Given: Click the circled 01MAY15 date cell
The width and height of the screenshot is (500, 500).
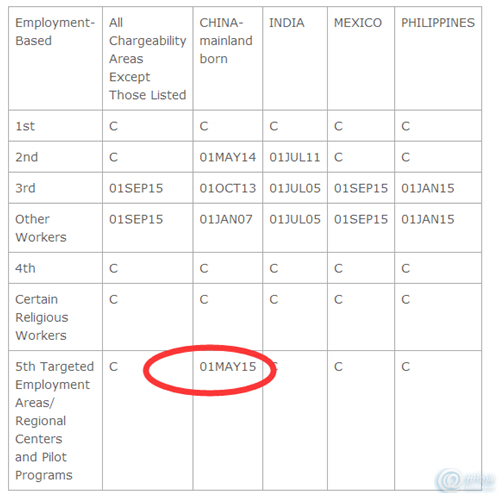Looking at the screenshot, I should click(228, 367).
